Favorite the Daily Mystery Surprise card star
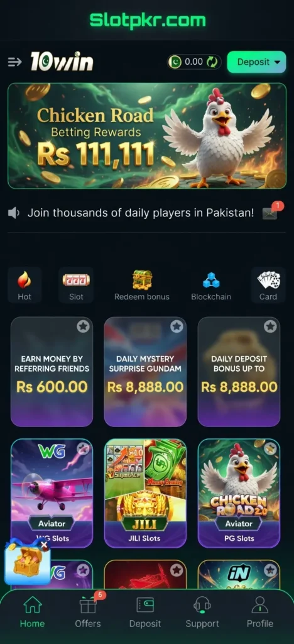The image size is (294, 644). tap(177, 326)
